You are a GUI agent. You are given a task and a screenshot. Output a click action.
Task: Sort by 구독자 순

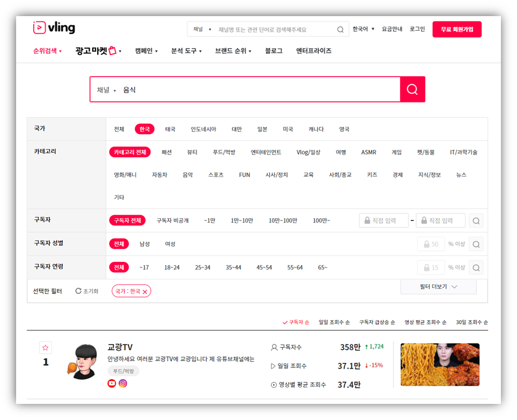(296, 322)
